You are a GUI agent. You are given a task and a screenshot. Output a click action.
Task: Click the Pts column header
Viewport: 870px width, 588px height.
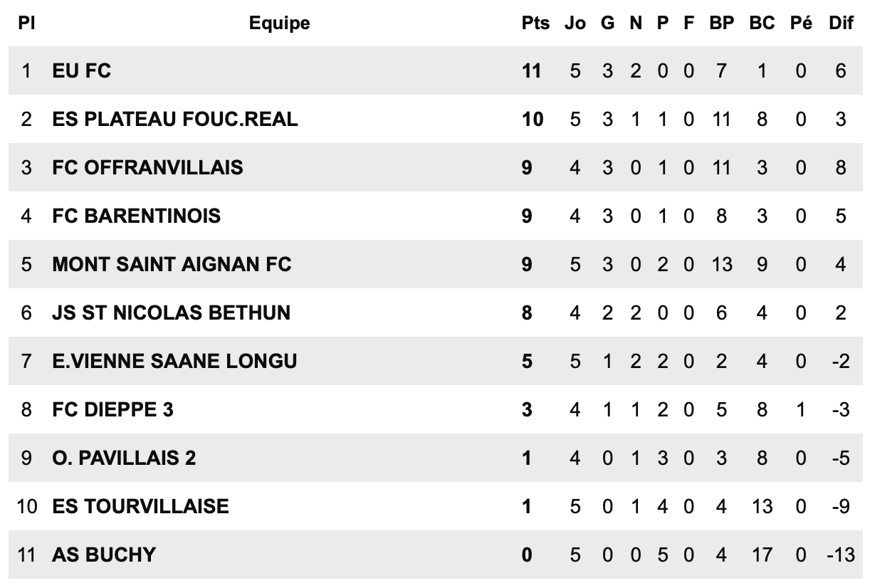pos(535,23)
